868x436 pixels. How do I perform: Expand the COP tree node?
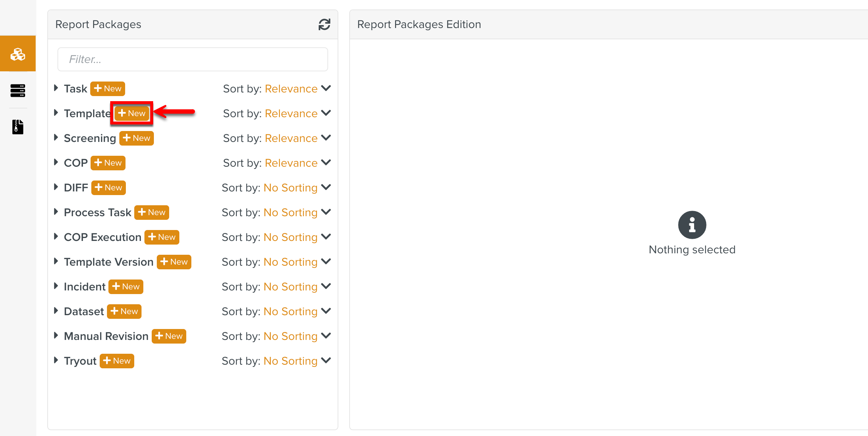[56, 162]
